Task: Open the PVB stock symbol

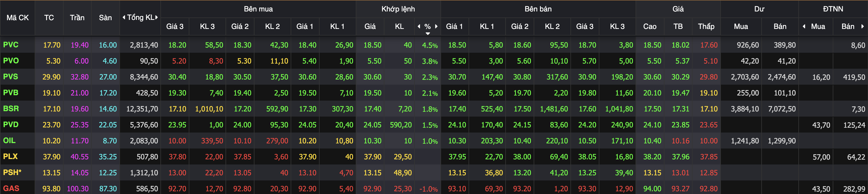Action: (x=11, y=92)
